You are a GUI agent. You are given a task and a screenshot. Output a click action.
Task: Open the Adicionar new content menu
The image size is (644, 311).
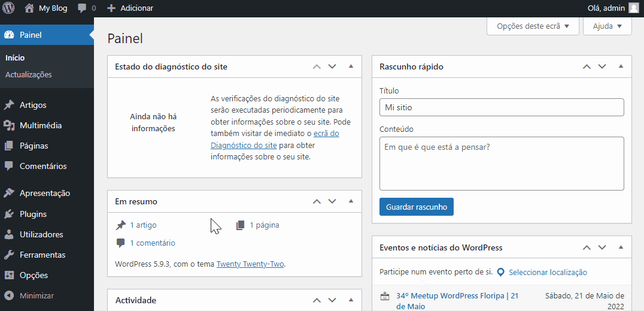130,8
